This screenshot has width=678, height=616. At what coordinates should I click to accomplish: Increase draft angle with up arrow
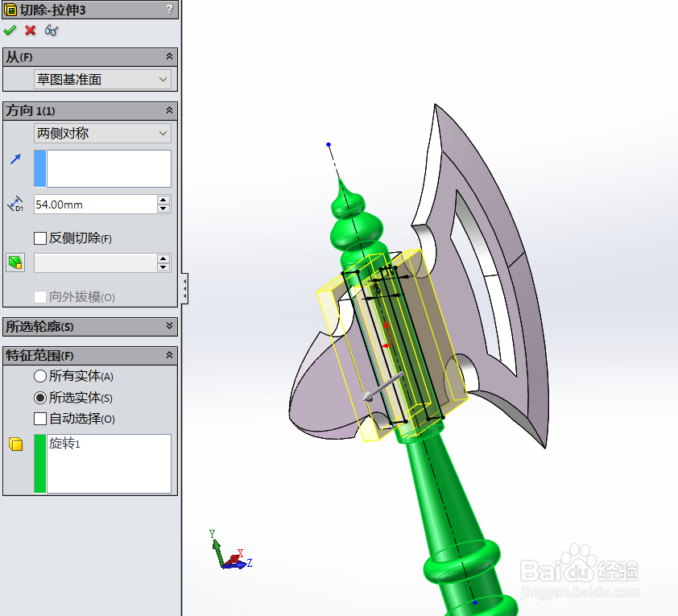(163, 258)
